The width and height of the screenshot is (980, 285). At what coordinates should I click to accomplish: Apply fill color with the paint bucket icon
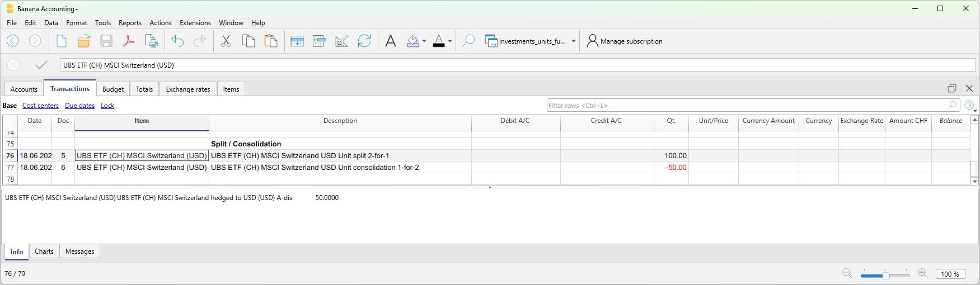click(x=413, y=41)
